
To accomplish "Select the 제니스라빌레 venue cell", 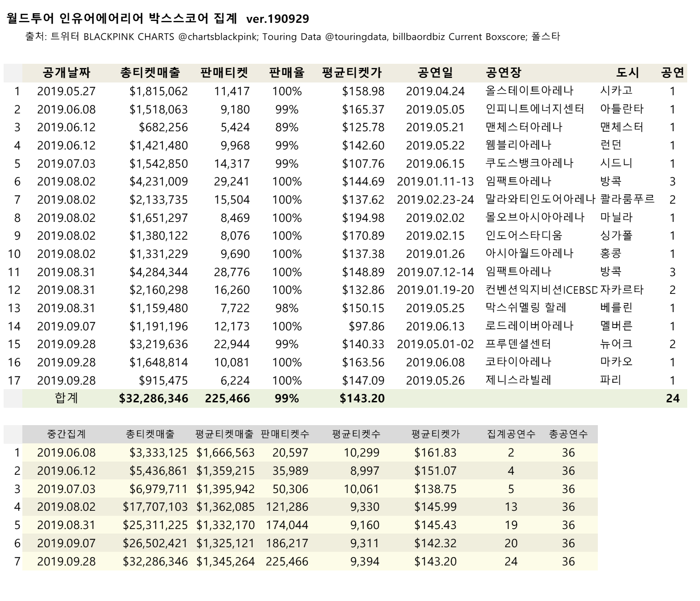I will [x=519, y=380].
